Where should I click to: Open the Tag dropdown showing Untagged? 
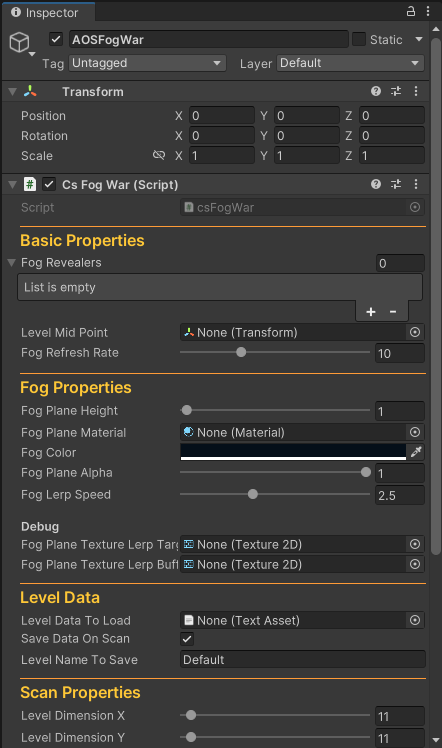(147, 63)
